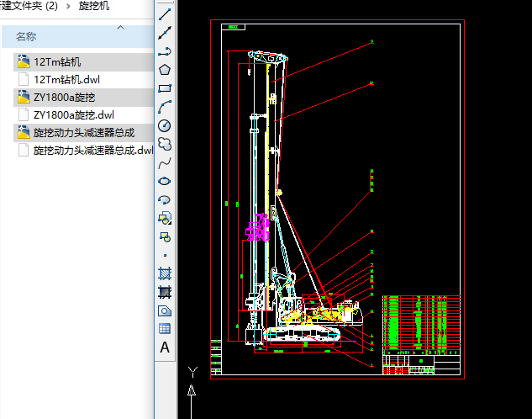Viewport: 532px width, 419px height.
Task: Pick the Spline curve tool
Action: pos(165,162)
